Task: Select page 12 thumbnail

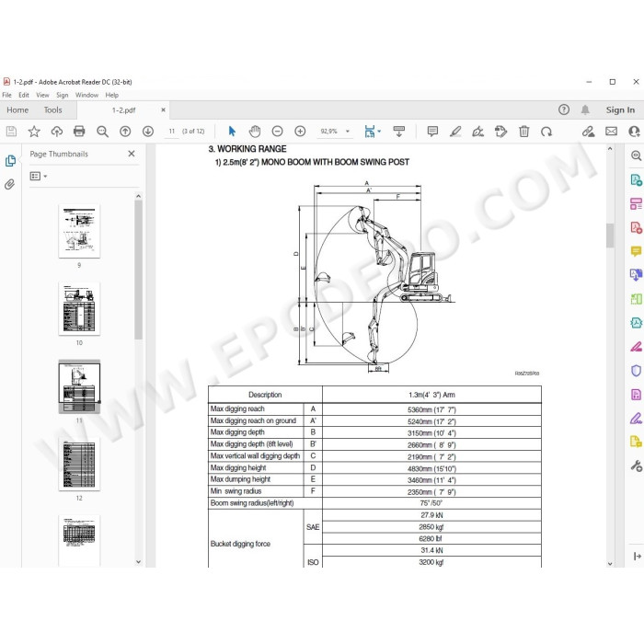Action: pos(79,464)
